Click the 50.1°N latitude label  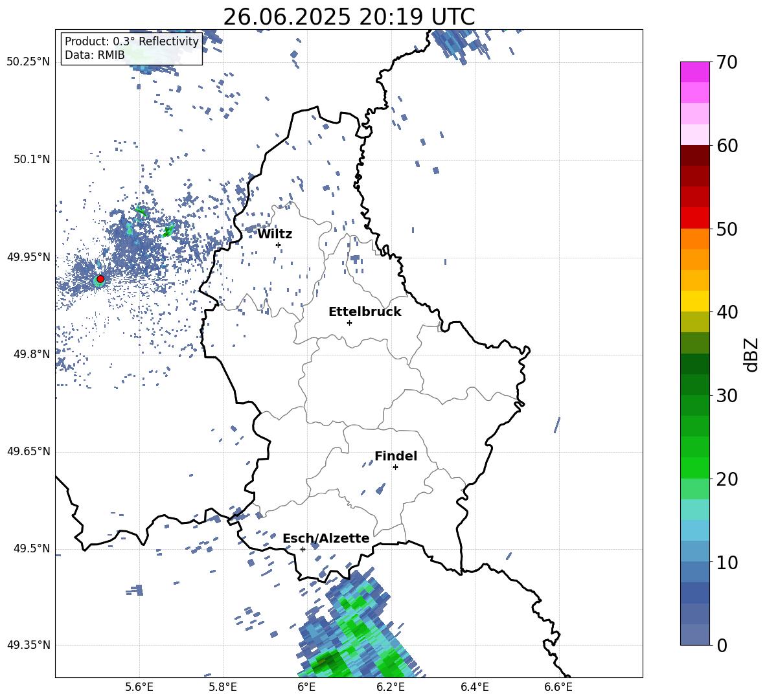tap(32, 159)
